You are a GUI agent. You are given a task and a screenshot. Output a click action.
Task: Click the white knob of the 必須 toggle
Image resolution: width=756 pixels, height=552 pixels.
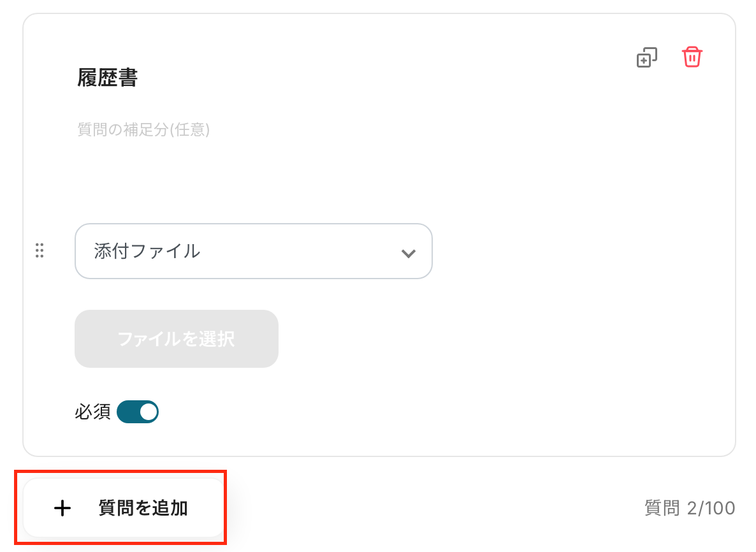pos(149,412)
